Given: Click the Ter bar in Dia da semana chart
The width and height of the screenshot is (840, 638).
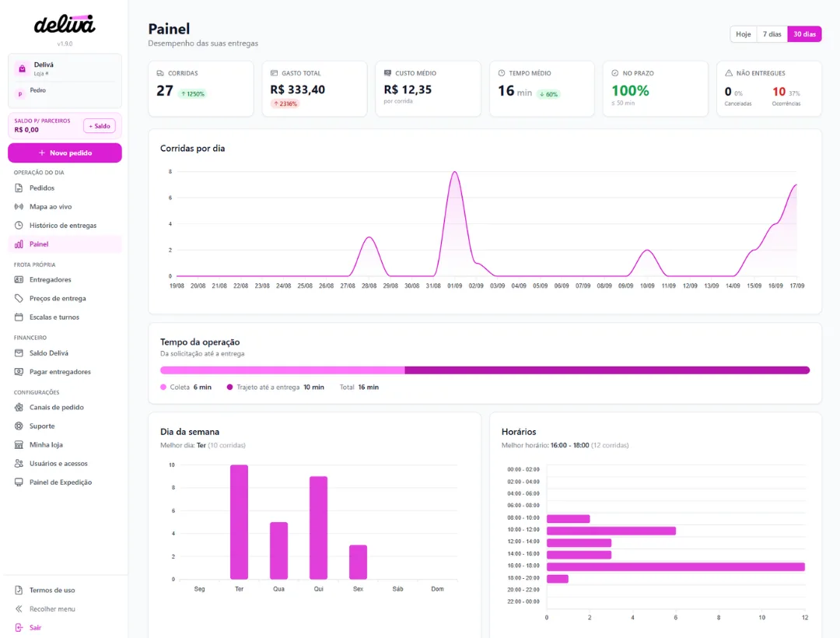Looking at the screenshot, I should click(239, 522).
